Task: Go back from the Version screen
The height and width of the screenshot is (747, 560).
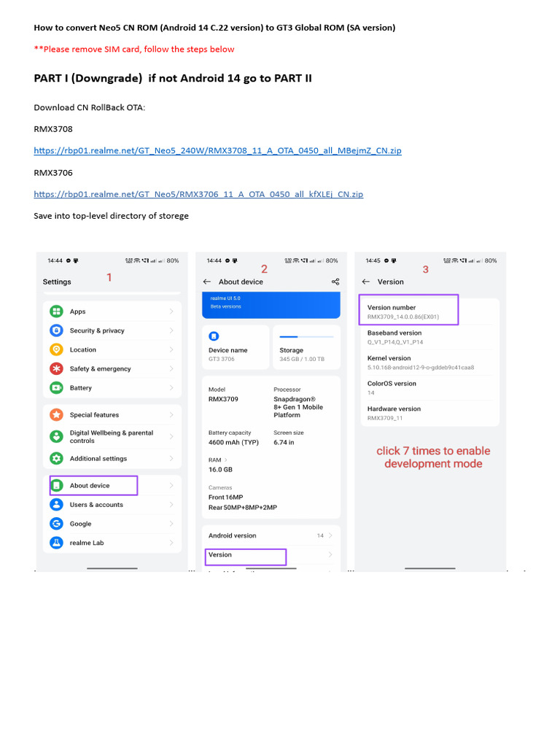Action: [366, 282]
